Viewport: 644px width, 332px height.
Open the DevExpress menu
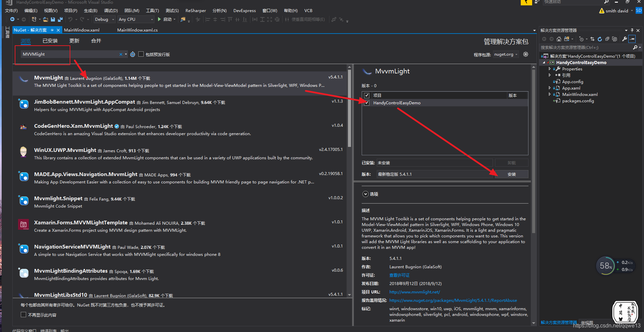[244, 11]
